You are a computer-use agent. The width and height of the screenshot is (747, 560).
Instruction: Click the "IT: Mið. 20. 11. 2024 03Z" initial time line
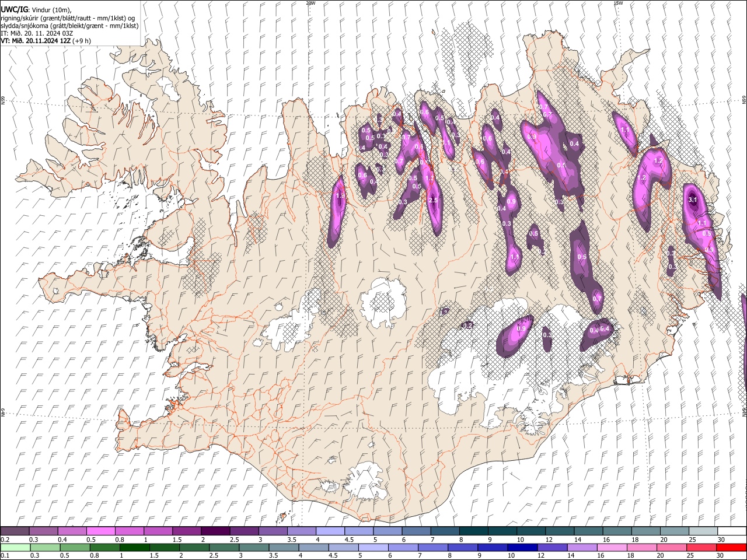37,33
